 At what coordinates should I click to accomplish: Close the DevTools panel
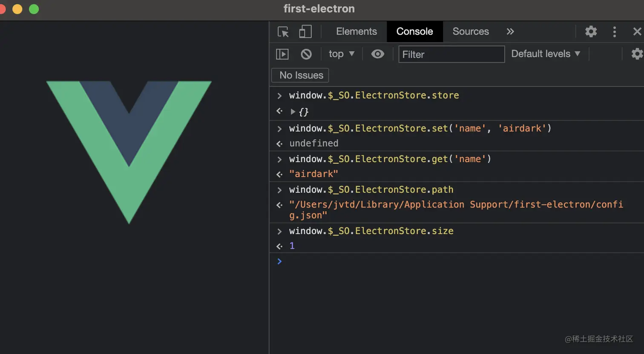pyautogui.click(x=637, y=32)
